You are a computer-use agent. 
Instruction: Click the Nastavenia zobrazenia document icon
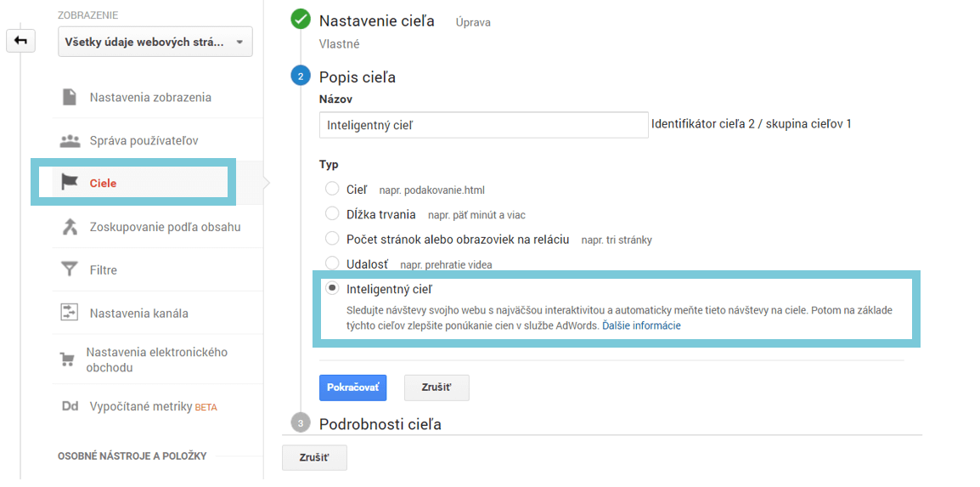(x=70, y=97)
